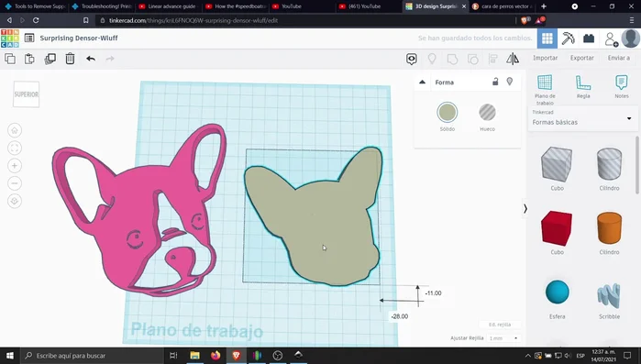Click the Home view button
Image resolution: width=641 pixels, height=364 pixels.
(15, 130)
